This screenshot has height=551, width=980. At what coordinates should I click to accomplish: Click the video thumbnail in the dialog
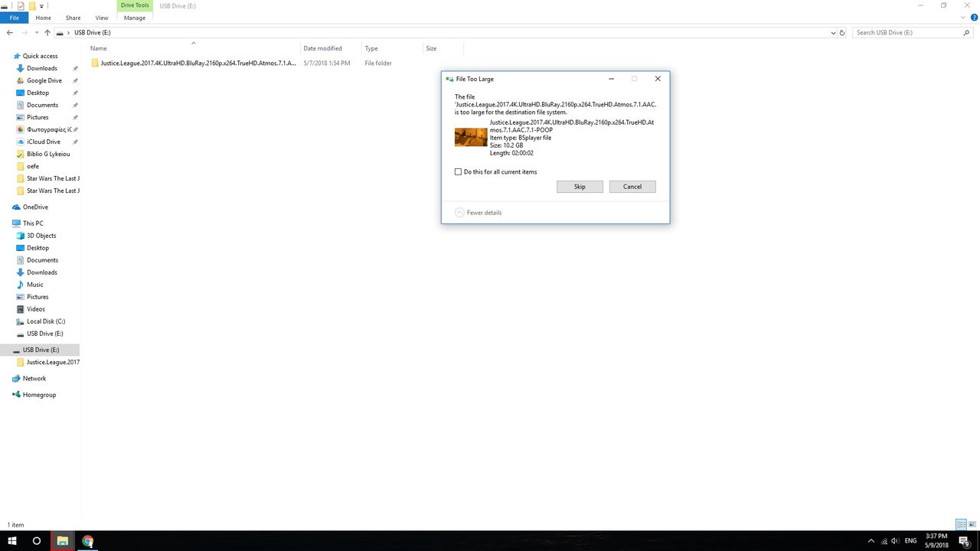coord(471,137)
